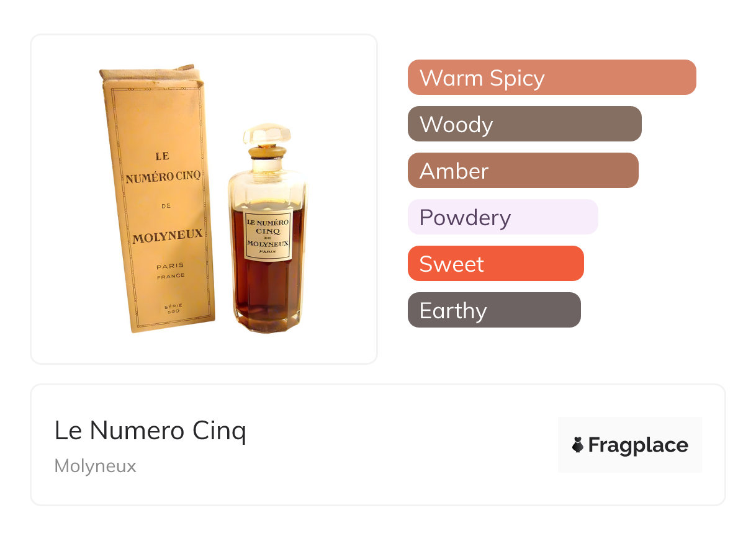Viewport: 756px width, 536px height.
Task: Pick the Earthy accord bar
Action: click(x=494, y=310)
